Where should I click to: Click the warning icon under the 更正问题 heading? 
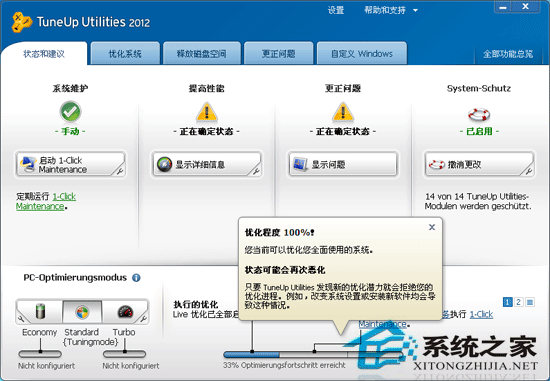coord(343,112)
